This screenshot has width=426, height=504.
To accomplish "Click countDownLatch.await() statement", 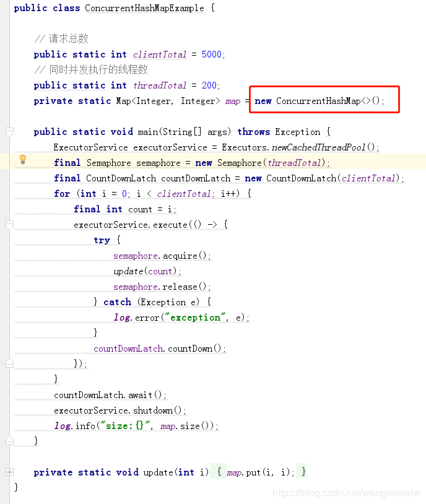I will [x=110, y=395].
